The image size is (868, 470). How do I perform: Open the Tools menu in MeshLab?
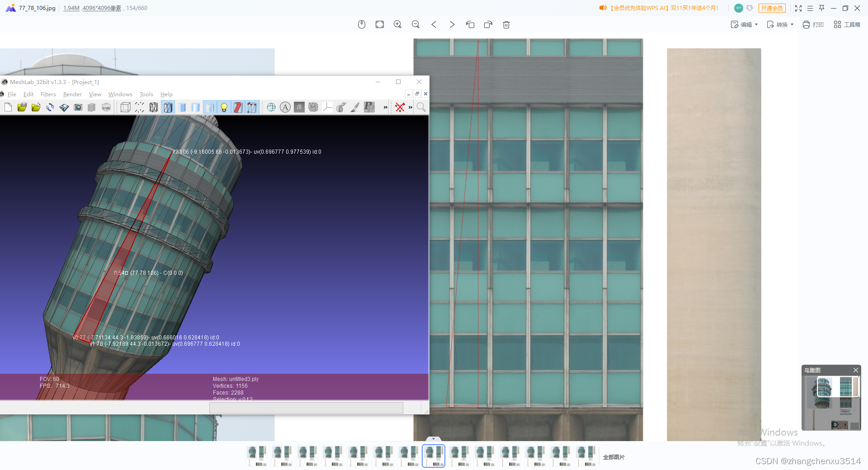click(146, 94)
